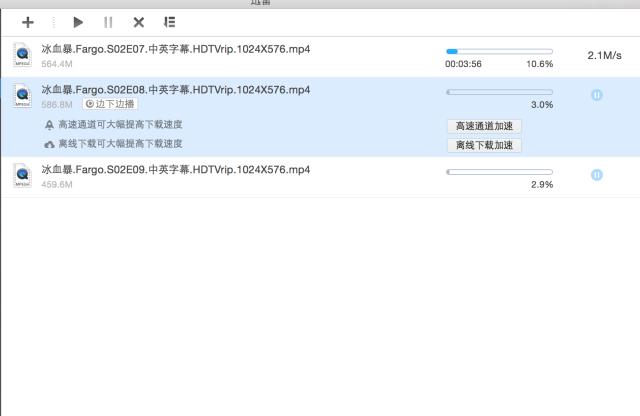Click file icon of Fargo.S02E09 row

click(22, 175)
